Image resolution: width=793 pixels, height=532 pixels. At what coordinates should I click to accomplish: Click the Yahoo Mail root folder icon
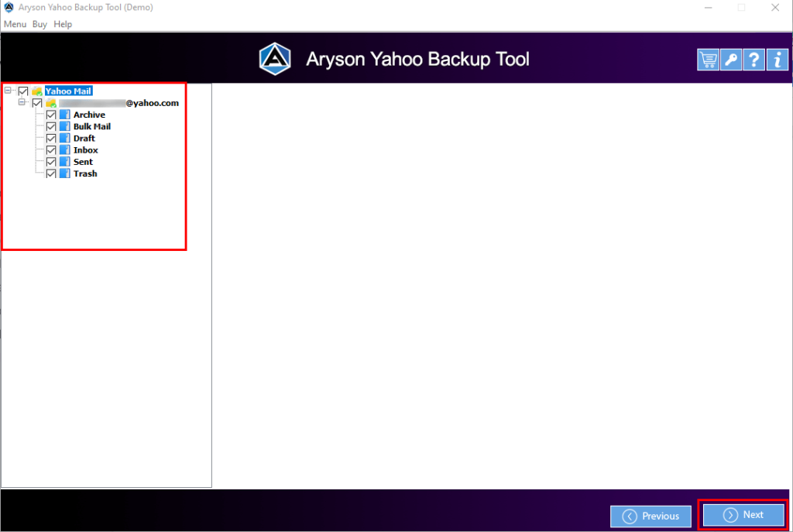point(37,91)
